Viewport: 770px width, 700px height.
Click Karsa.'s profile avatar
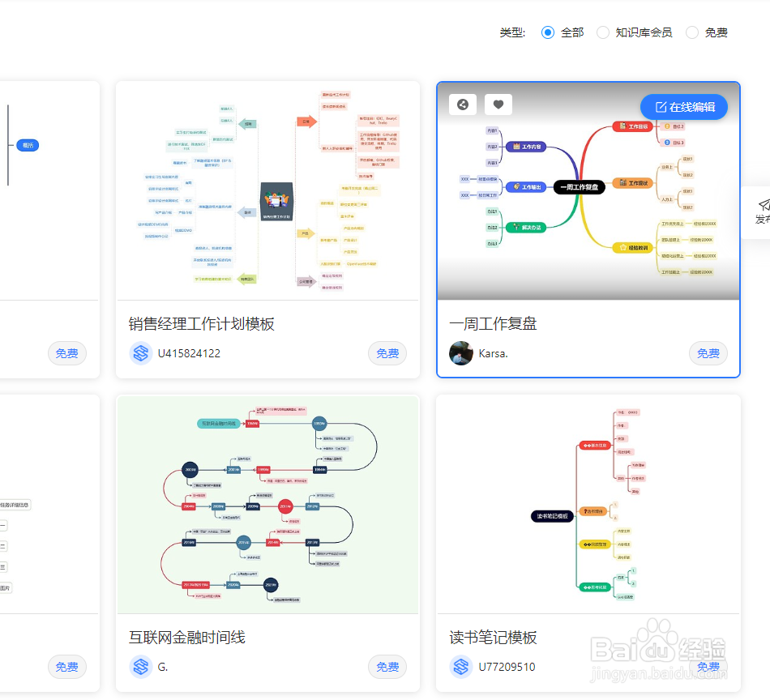point(461,353)
